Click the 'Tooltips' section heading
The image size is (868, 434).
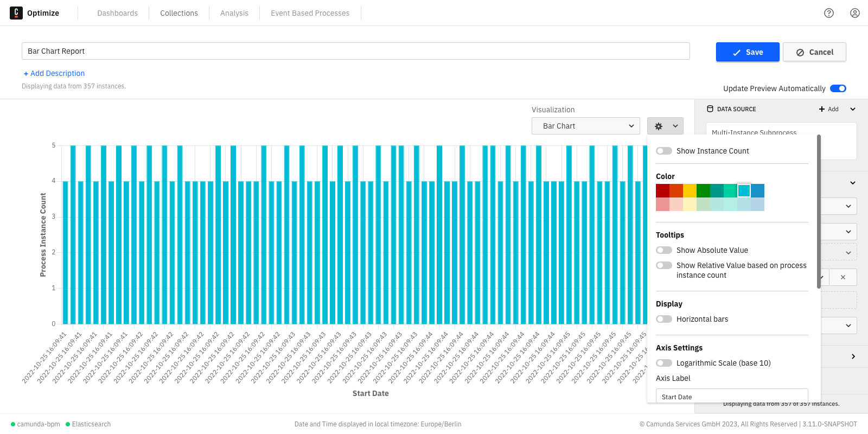[x=670, y=235]
